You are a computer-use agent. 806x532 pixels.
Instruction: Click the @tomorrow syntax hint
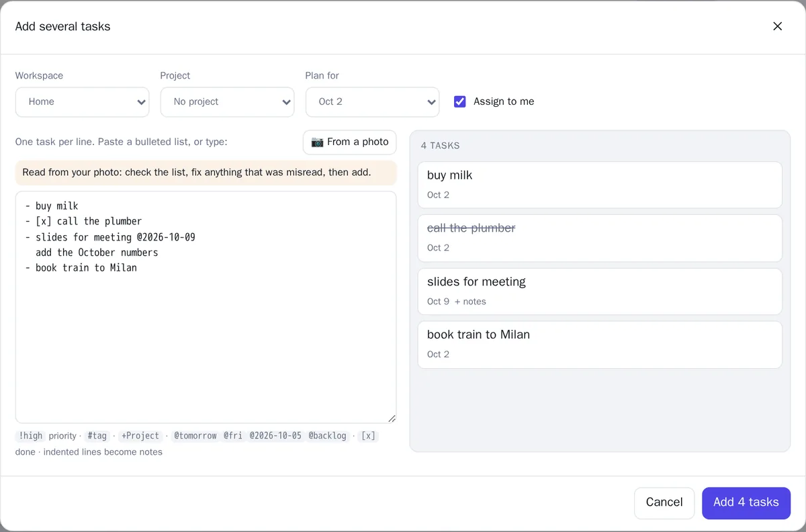pos(195,436)
